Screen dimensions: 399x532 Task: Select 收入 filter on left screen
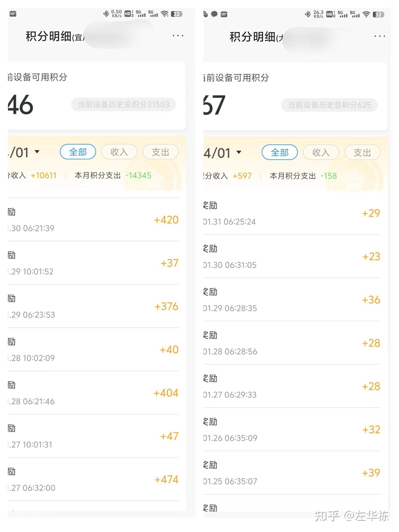tap(119, 152)
